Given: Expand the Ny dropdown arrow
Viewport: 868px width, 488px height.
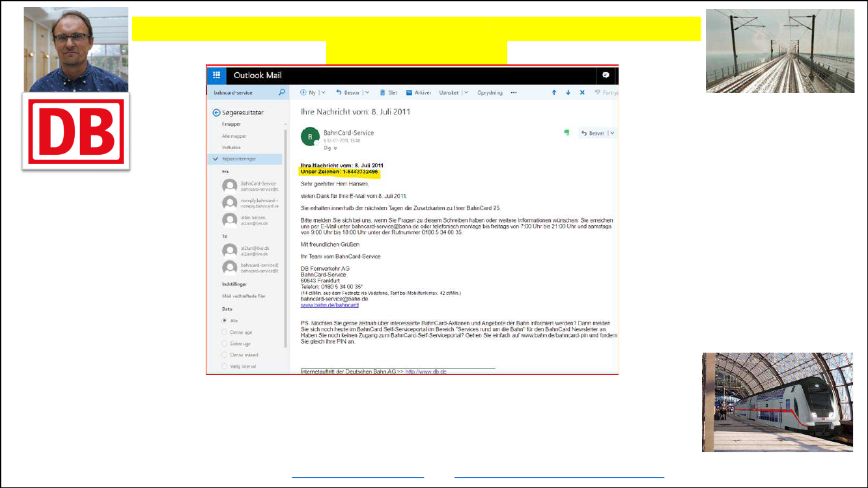Looking at the screenshot, I should coord(322,93).
